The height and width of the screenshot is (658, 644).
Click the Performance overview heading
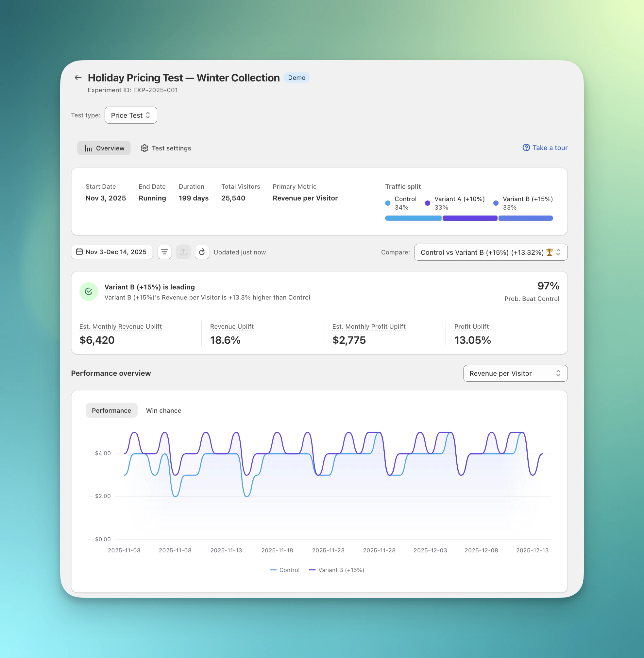click(111, 373)
